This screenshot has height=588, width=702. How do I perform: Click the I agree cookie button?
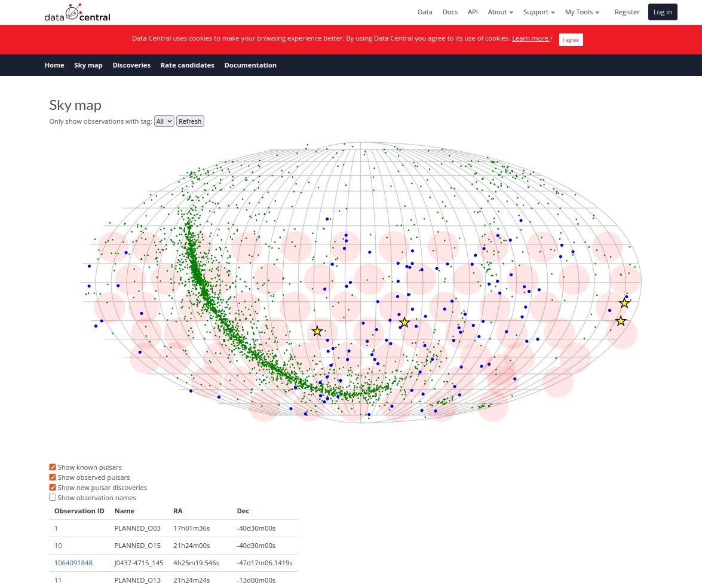click(x=571, y=40)
